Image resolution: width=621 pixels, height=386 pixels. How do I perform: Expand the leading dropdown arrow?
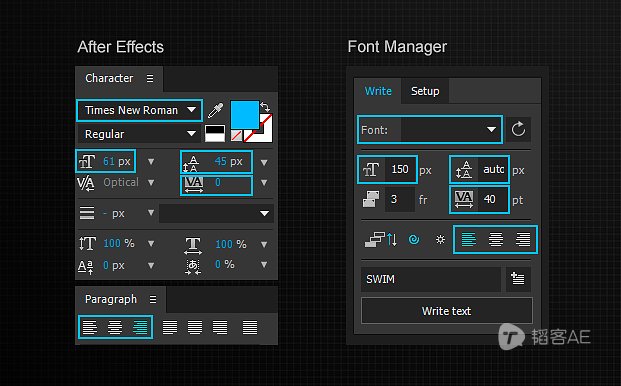[x=264, y=162]
